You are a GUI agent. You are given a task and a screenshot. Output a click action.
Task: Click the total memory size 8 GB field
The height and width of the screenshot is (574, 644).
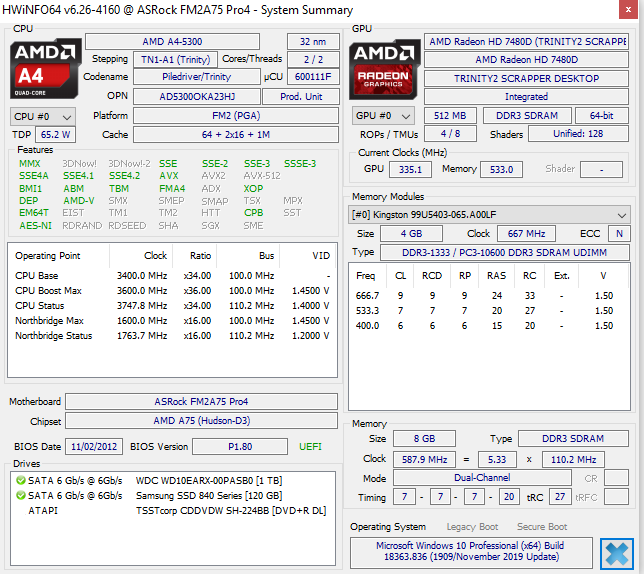tap(424, 439)
